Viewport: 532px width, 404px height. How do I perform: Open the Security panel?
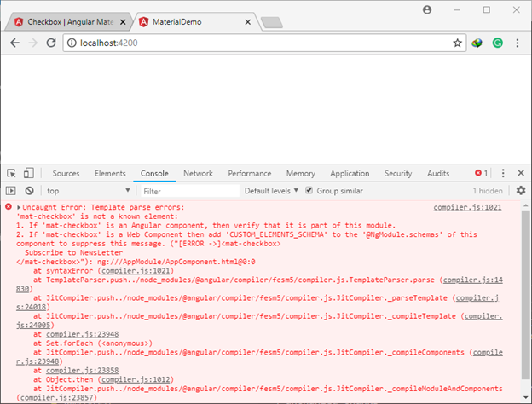tap(398, 173)
